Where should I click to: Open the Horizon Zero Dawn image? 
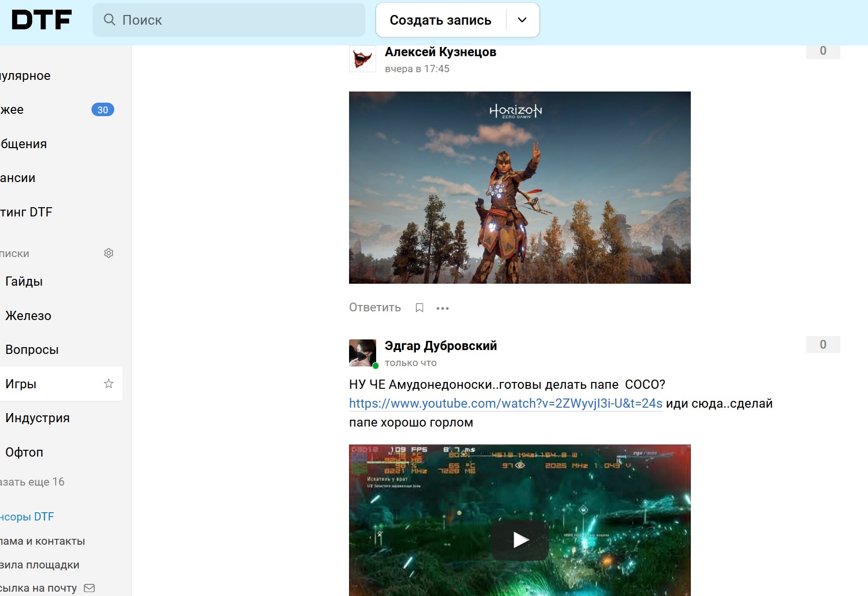519,187
